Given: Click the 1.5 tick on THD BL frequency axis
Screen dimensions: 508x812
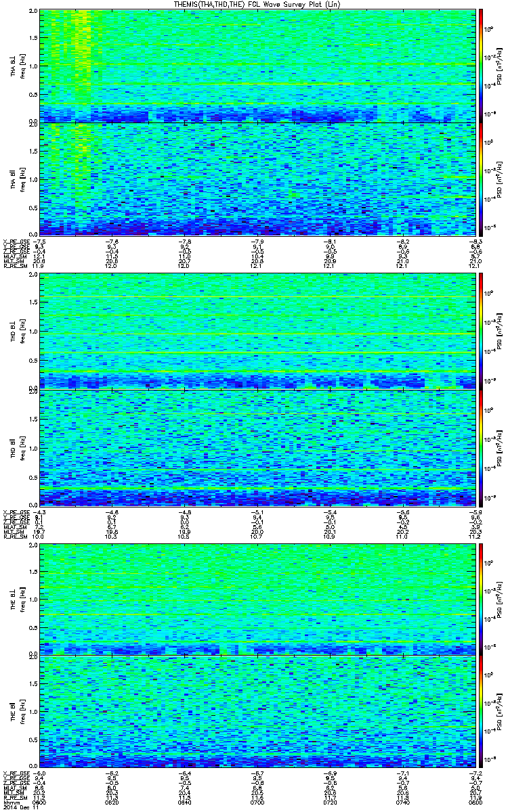Looking at the screenshot, I should (x=33, y=304).
